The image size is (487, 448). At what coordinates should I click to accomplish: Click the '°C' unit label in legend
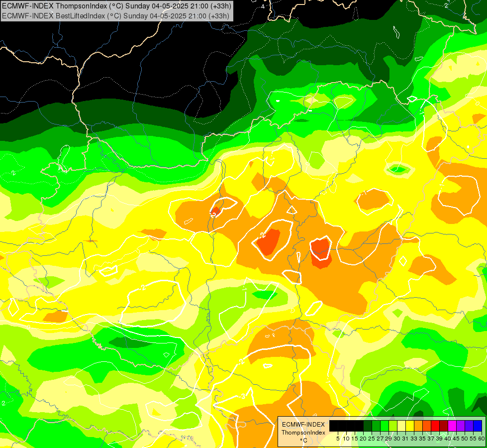tap(304, 440)
